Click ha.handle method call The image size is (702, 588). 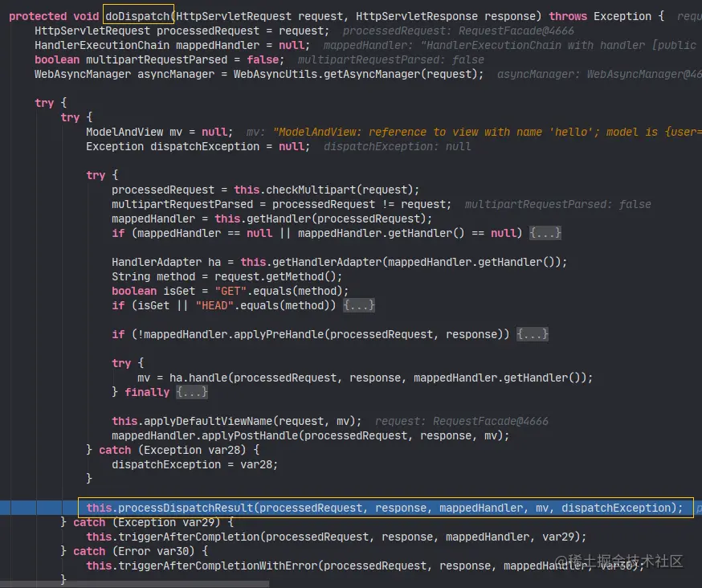(x=198, y=378)
